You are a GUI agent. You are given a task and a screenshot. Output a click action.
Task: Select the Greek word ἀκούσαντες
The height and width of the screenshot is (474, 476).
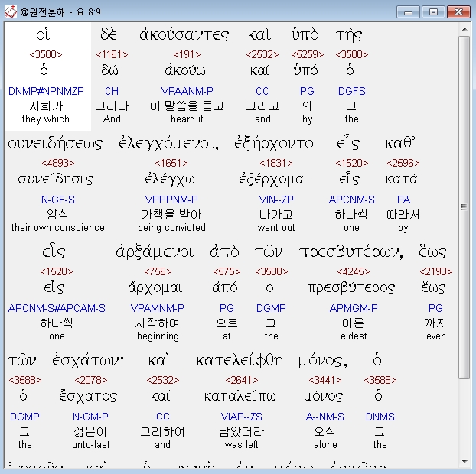pyautogui.click(x=184, y=34)
